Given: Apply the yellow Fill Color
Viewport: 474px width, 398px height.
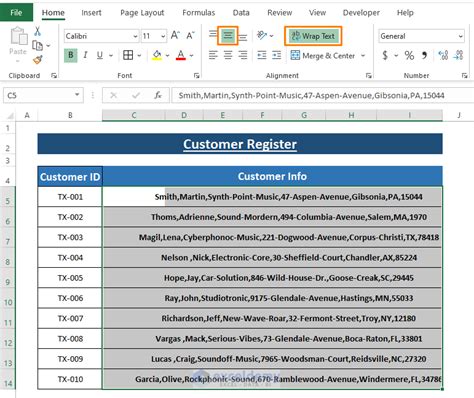Looking at the screenshot, I should (x=157, y=55).
